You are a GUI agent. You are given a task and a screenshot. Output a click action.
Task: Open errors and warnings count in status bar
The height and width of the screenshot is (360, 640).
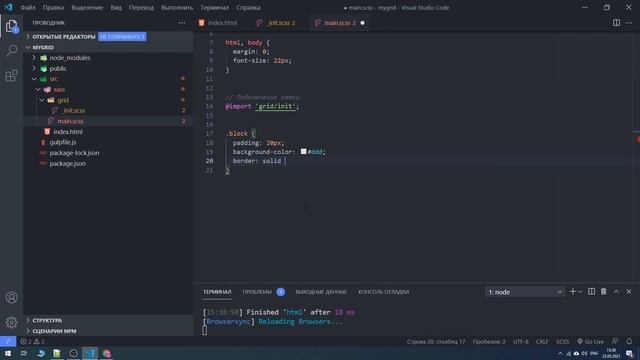[32, 341]
